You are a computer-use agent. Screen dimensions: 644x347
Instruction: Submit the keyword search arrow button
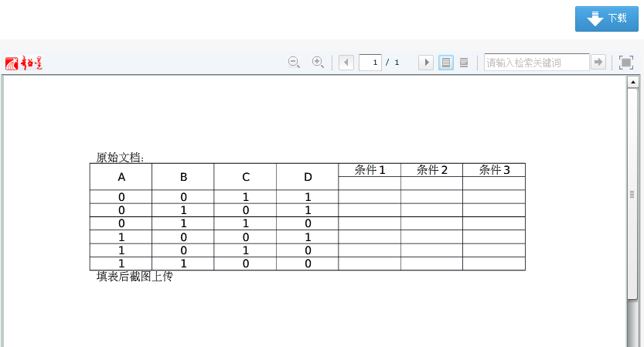coord(598,63)
